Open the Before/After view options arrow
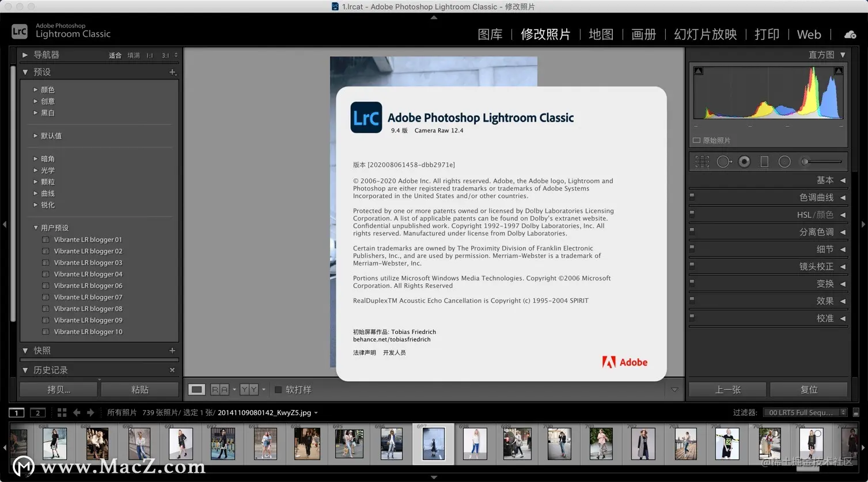 click(x=264, y=390)
